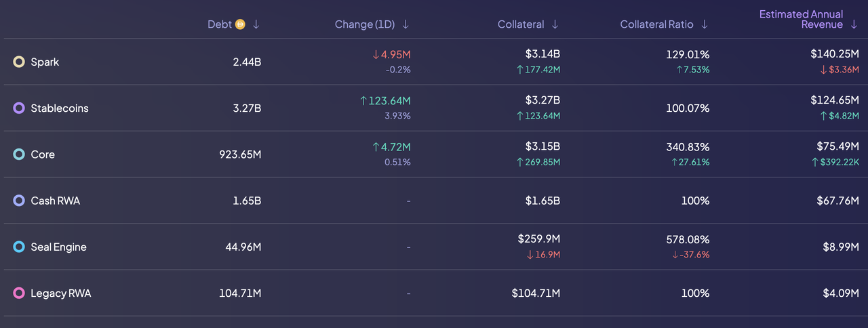The height and width of the screenshot is (328, 868).
Task: Click the Seal Engine blue ring icon
Action: tap(19, 247)
